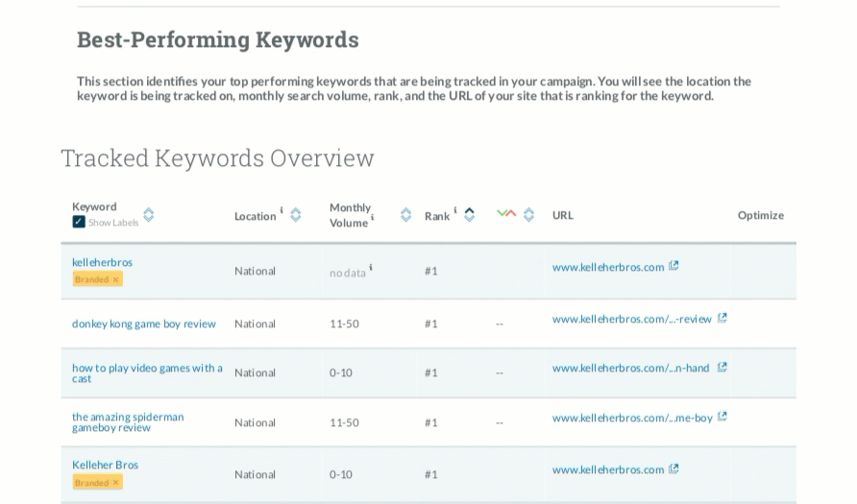Viewport: 857px width, 504px height.
Task: Open the 'no data' info icon
Action: tap(371, 267)
